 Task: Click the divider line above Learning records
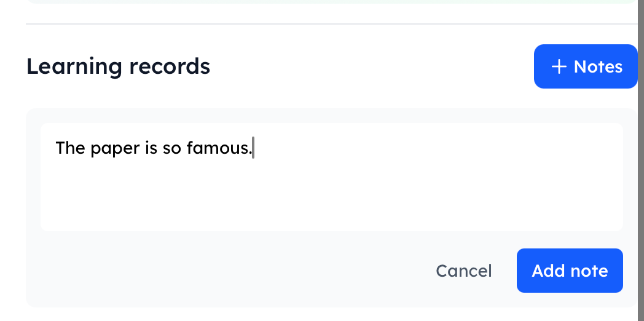point(332,24)
